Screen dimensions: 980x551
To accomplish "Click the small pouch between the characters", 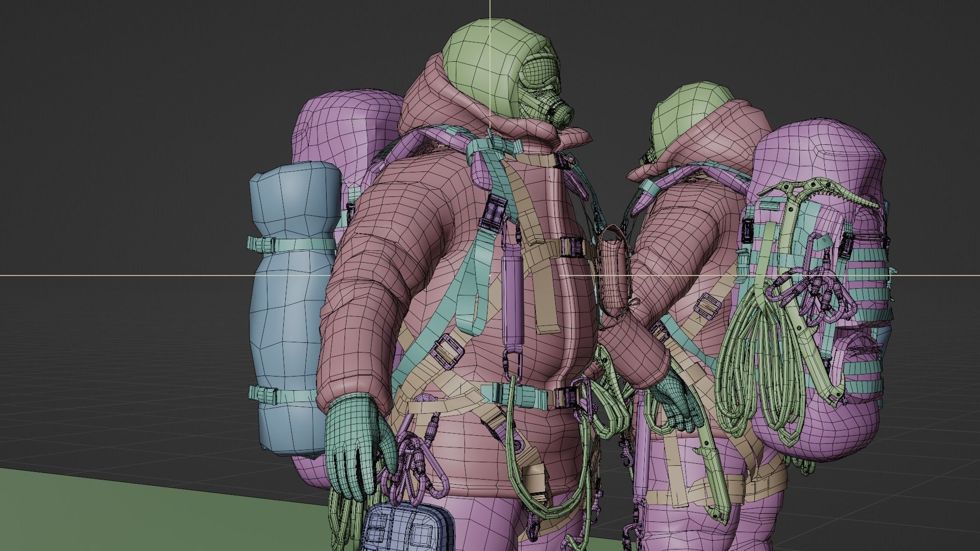I will click(611, 271).
